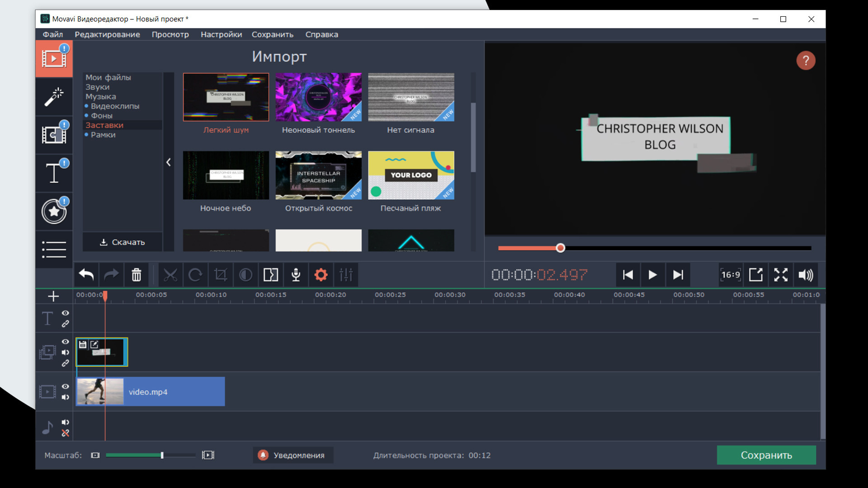Viewport: 868px width, 488px height.
Task: Open the 16:9 aspect ratio selector
Action: click(x=731, y=275)
